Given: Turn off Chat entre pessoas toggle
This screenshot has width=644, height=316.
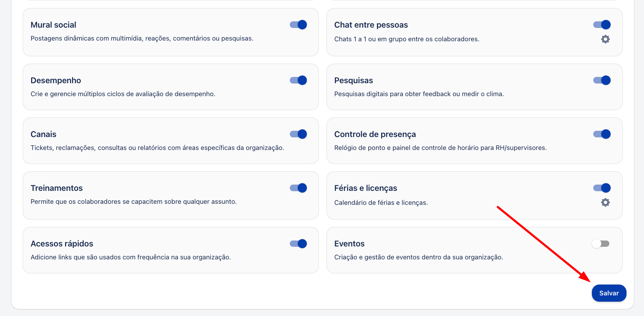Looking at the screenshot, I should pyautogui.click(x=602, y=25).
